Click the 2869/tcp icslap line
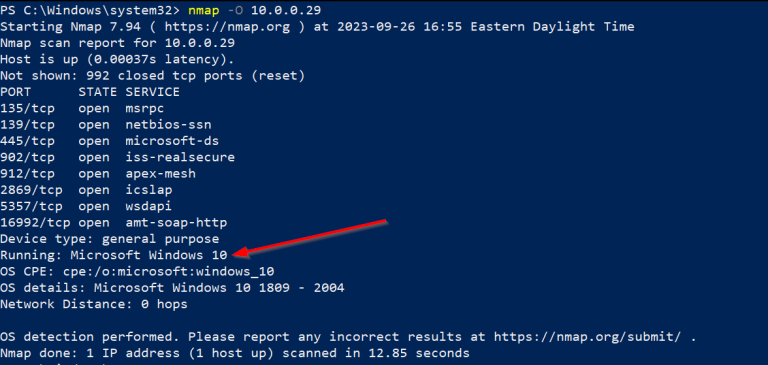The height and width of the screenshot is (365, 768). pyautogui.click(x=86, y=190)
